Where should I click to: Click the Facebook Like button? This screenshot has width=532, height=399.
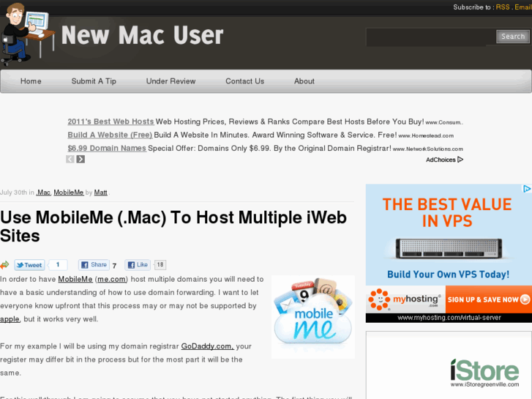point(138,264)
